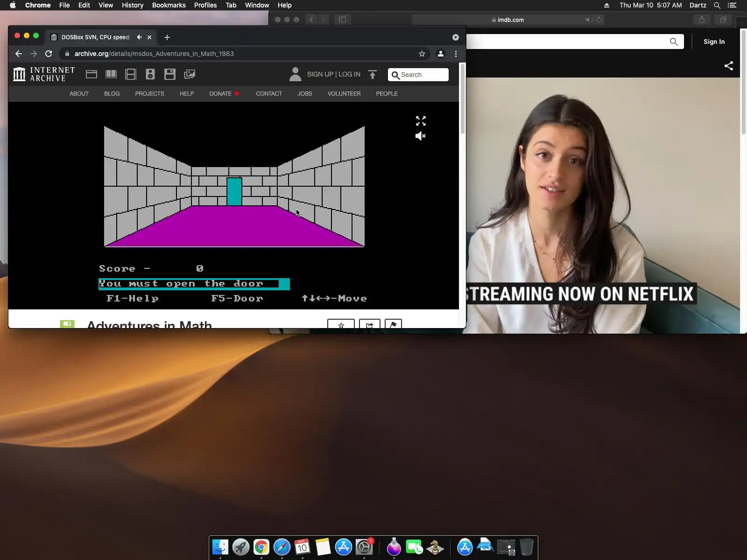Open the Bookmarks menu
This screenshot has height=560, width=747.
click(169, 5)
